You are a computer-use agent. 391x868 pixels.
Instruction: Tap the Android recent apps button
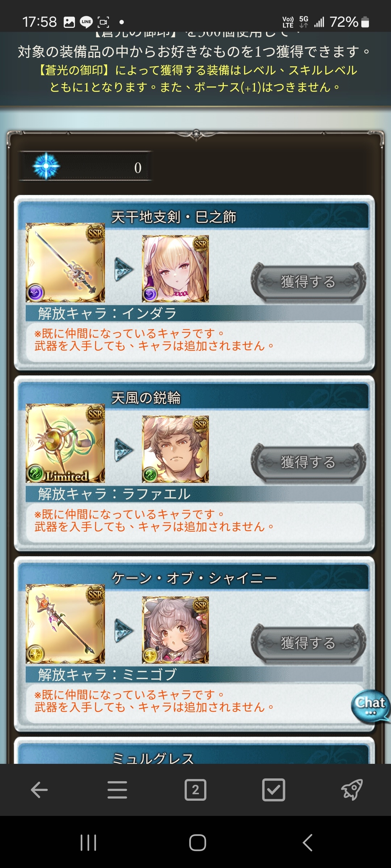[88, 843]
